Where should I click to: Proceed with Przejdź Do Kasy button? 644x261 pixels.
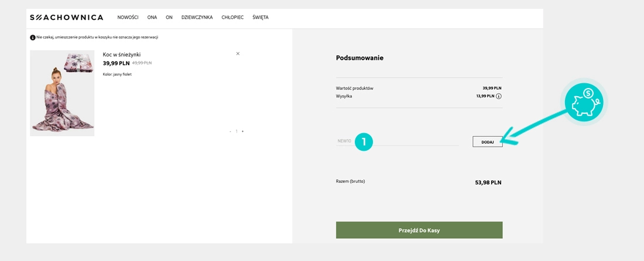419,230
